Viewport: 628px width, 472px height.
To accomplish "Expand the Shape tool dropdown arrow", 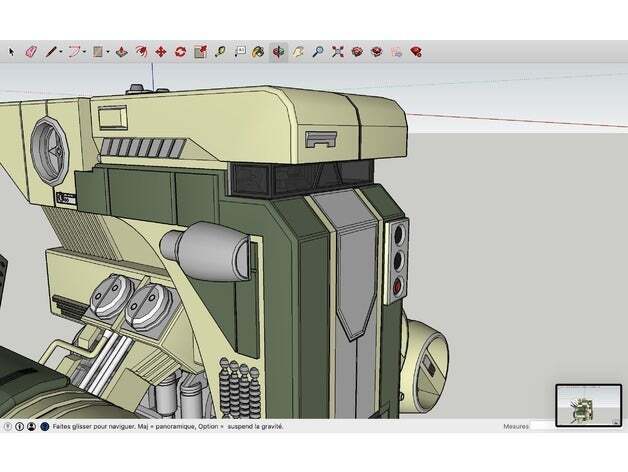I will (109, 50).
